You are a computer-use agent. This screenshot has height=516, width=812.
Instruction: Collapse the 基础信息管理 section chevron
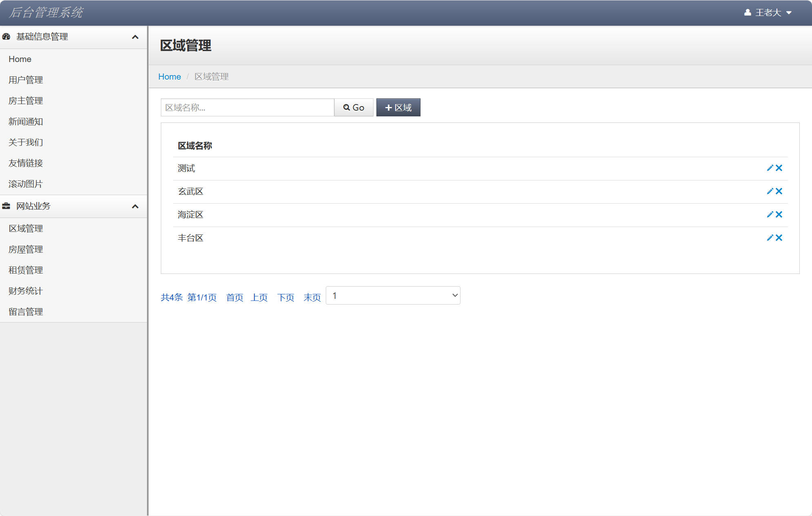135,37
